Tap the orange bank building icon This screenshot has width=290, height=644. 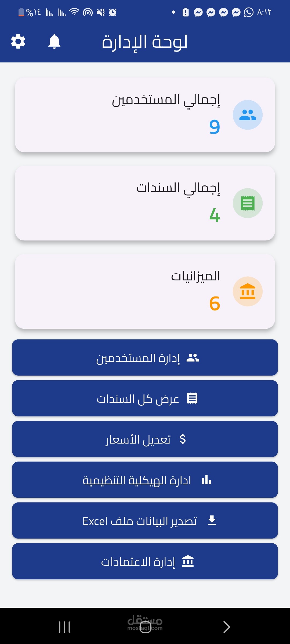click(248, 291)
